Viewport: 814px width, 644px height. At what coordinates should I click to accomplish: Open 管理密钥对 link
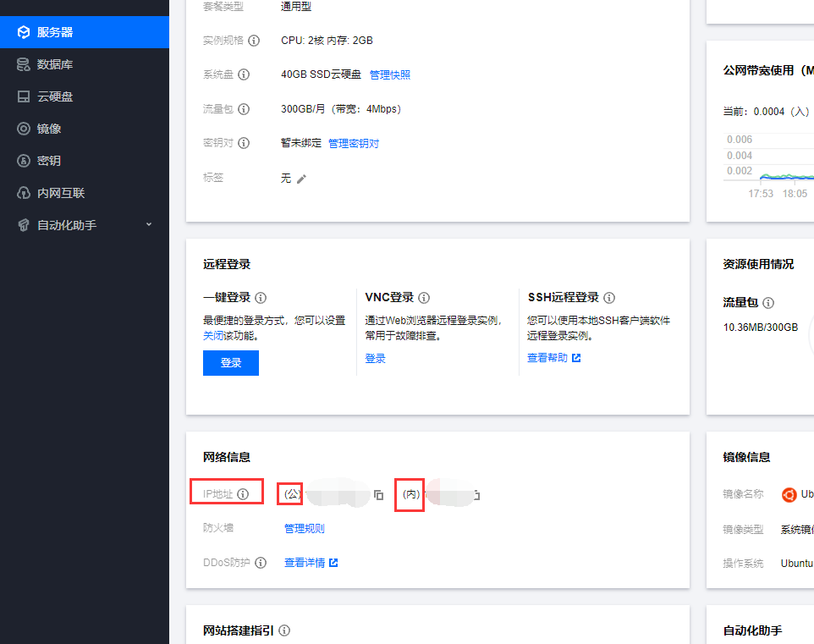click(x=354, y=143)
